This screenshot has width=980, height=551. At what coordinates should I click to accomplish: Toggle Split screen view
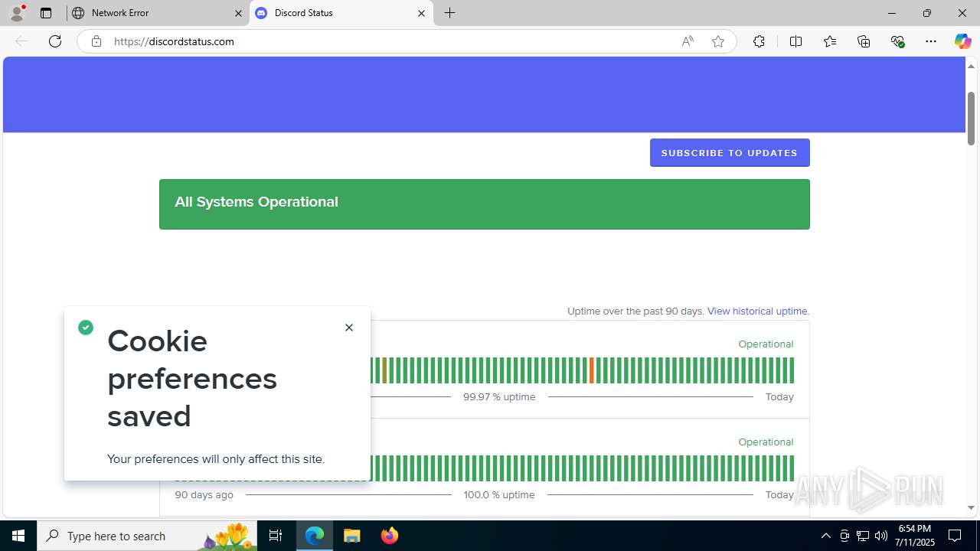coord(795,41)
